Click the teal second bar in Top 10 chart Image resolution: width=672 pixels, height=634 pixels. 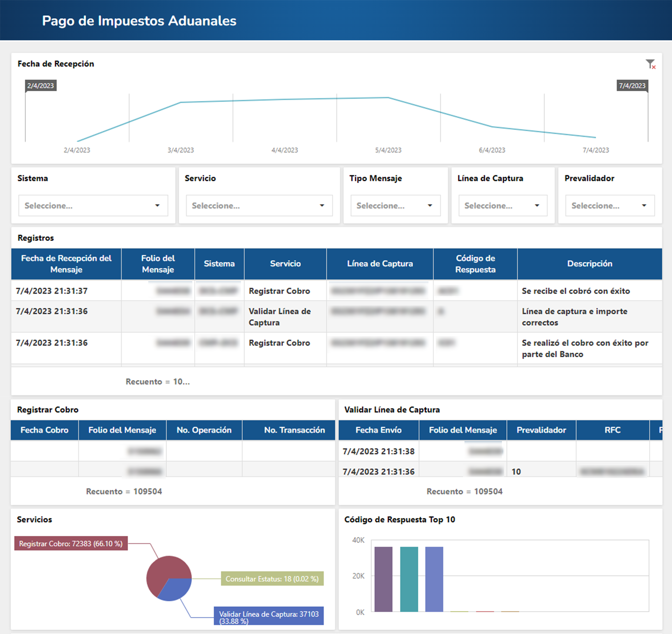[x=409, y=579]
